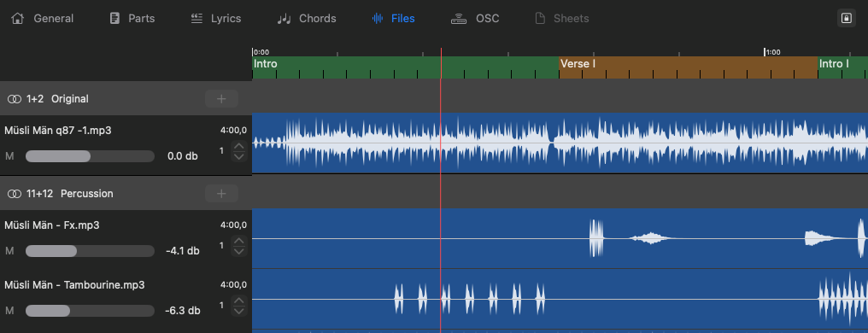Image resolution: width=868 pixels, height=333 pixels.
Task: Click the home icon beside General
Action: coord(18,18)
